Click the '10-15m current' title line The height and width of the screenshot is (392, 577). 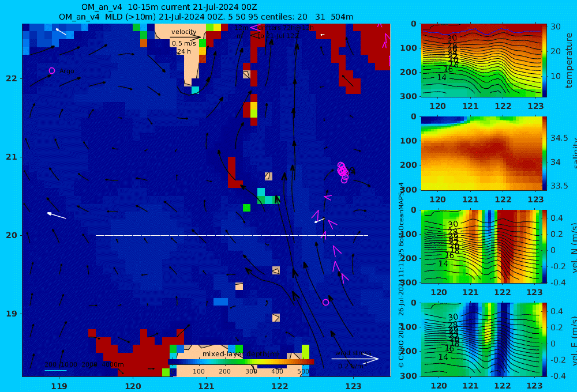[169, 7]
